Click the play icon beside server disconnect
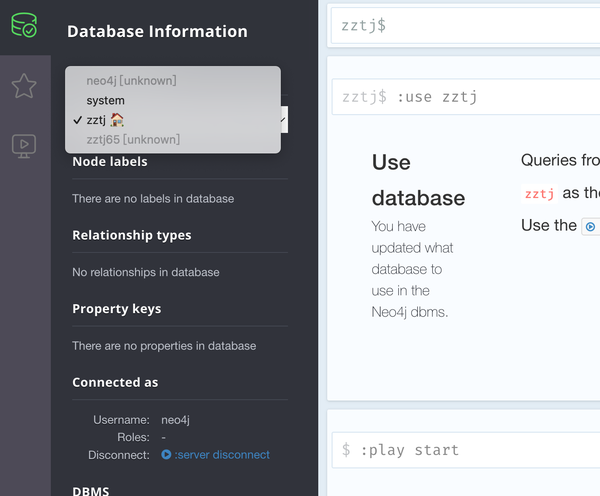The width and height of the screenshot is (600, 496). click(166, 454)
